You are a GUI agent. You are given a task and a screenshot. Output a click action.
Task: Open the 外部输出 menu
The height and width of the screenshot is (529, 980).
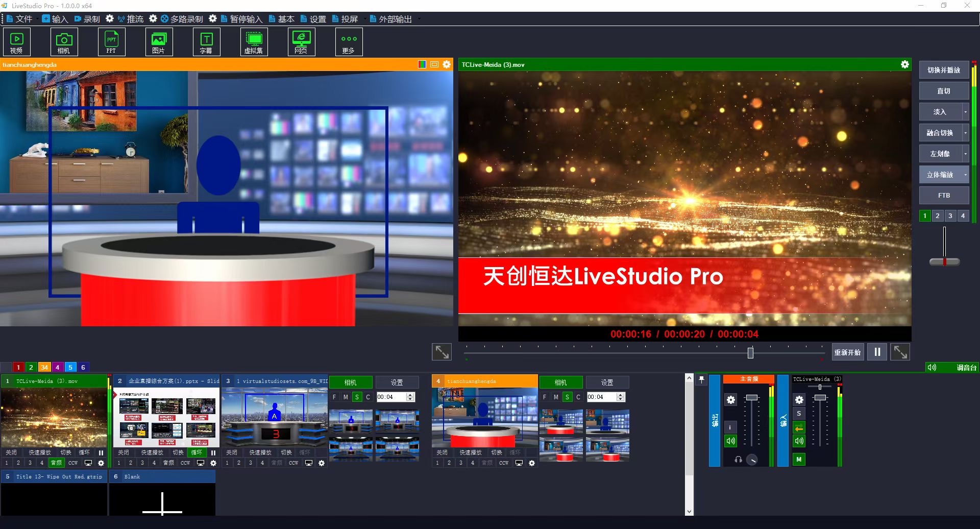(x=395, y=19)
